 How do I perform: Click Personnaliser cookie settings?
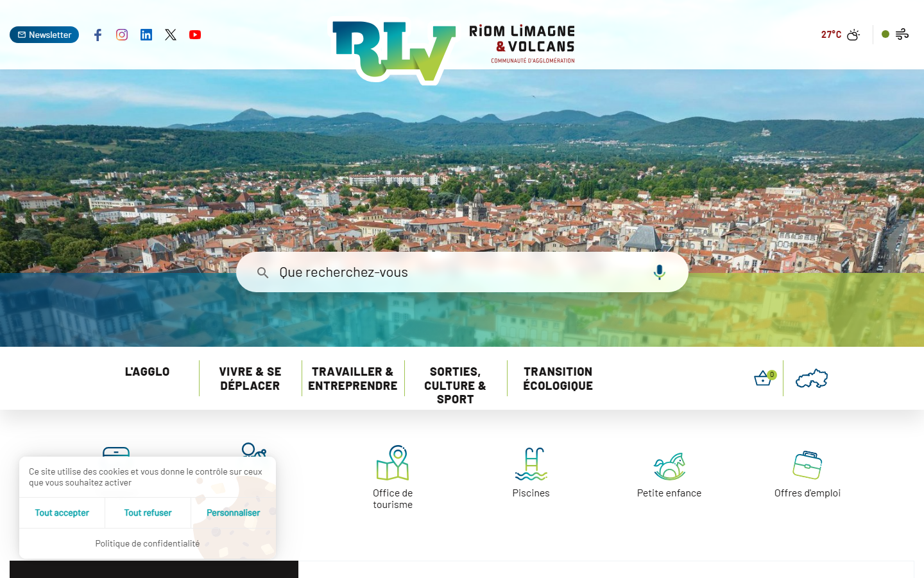(234, 512)
